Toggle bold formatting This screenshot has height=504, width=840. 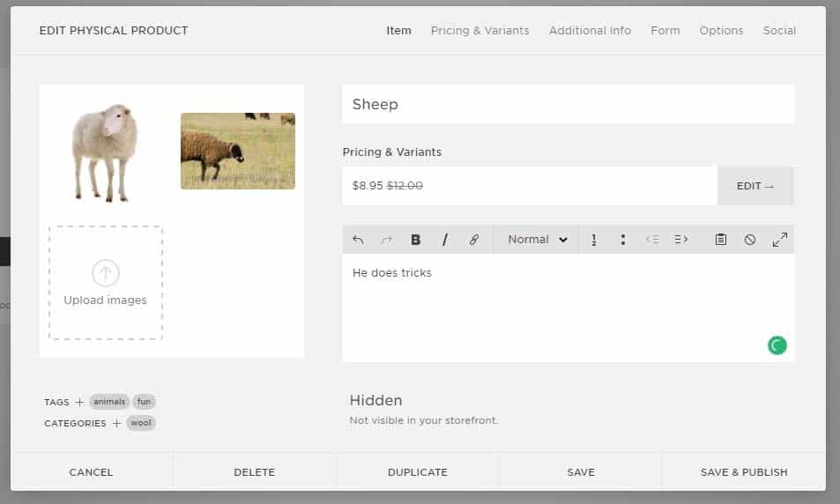pyautogui.click(x=415, y=240)
